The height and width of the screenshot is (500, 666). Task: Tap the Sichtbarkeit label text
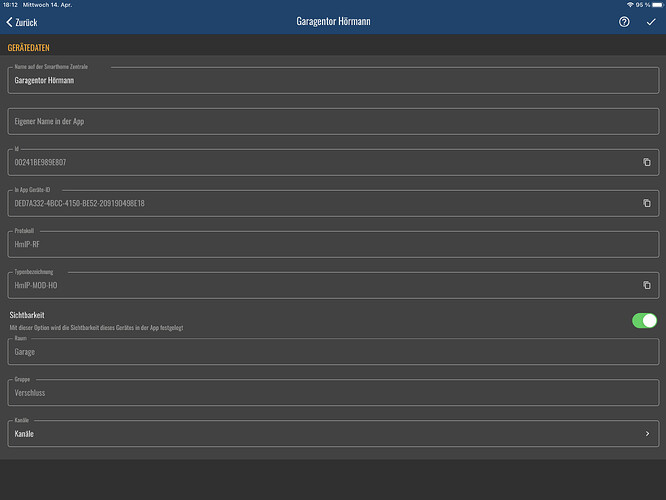[26, 315]
